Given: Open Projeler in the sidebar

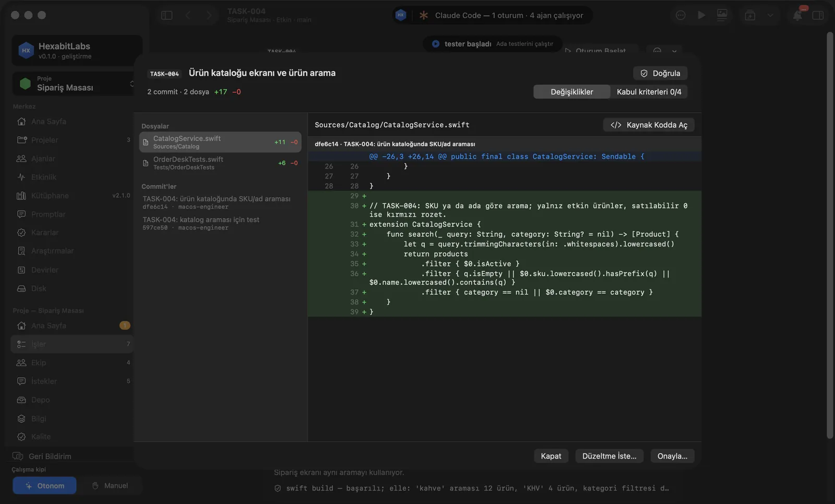Looking at the screenshot, I should click(71, 140).
